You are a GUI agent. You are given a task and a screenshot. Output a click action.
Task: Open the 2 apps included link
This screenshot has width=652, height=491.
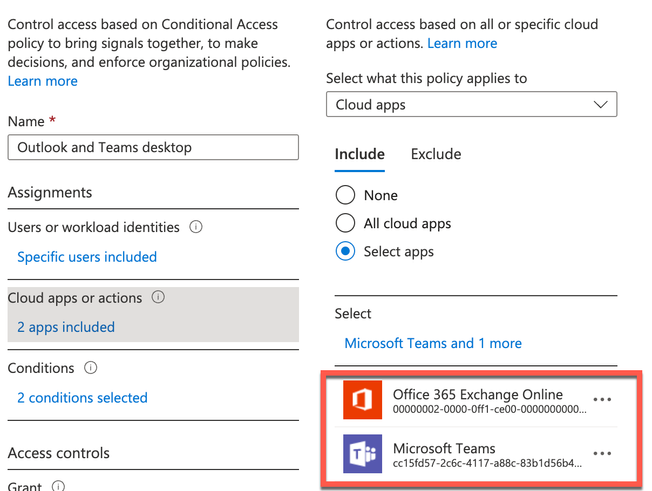pos(66,327)
